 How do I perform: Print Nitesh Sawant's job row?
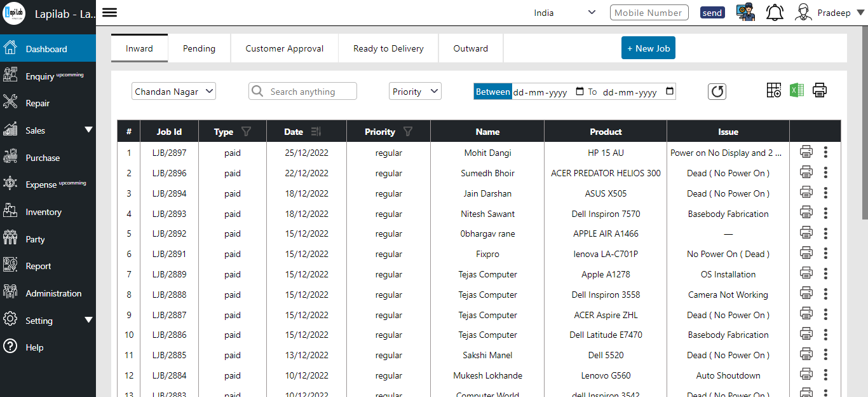pos(806,213)
